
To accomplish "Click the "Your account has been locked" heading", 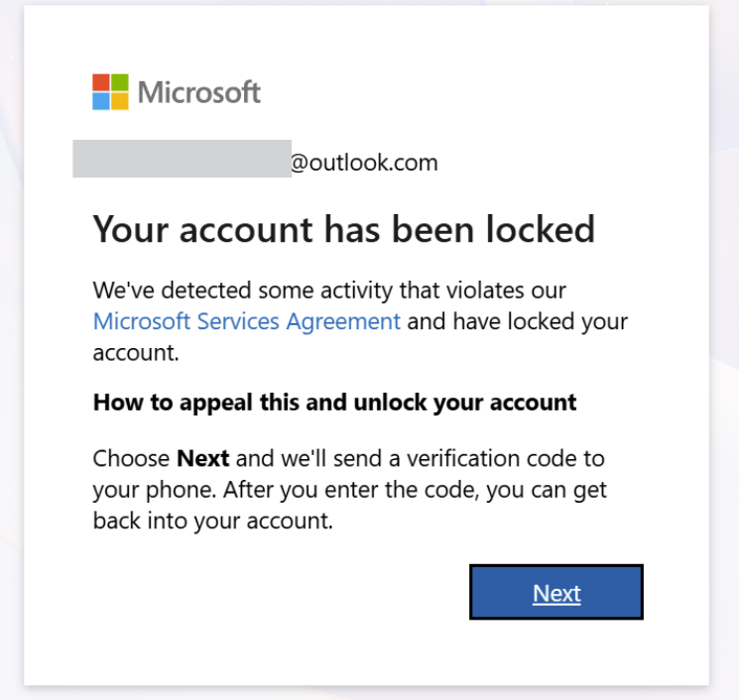I will [x=343, y=229].
